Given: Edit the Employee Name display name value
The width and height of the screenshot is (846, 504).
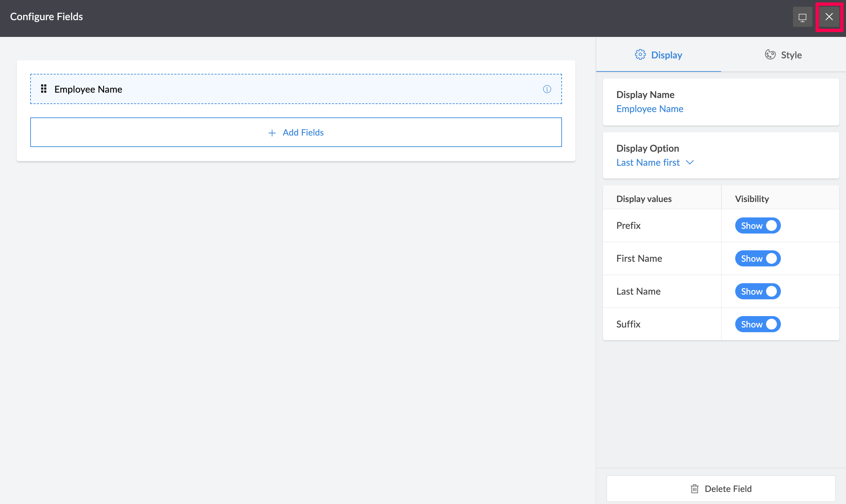Looking at the screenshot, I should coord(650,109).
